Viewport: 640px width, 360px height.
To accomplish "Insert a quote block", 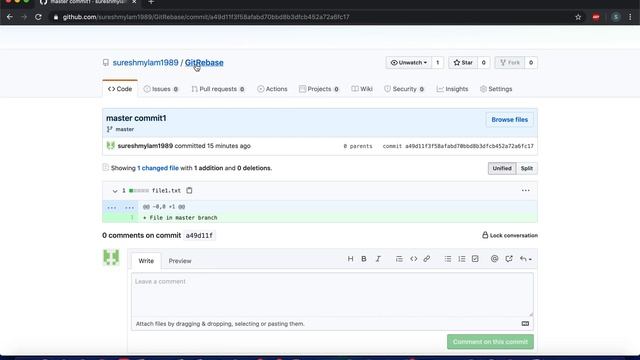I will pos(399,259).
